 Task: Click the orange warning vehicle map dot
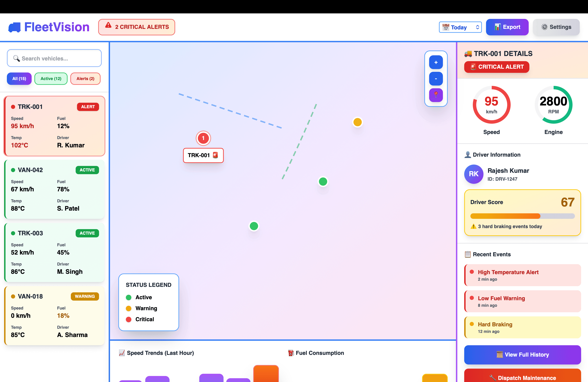357,122
